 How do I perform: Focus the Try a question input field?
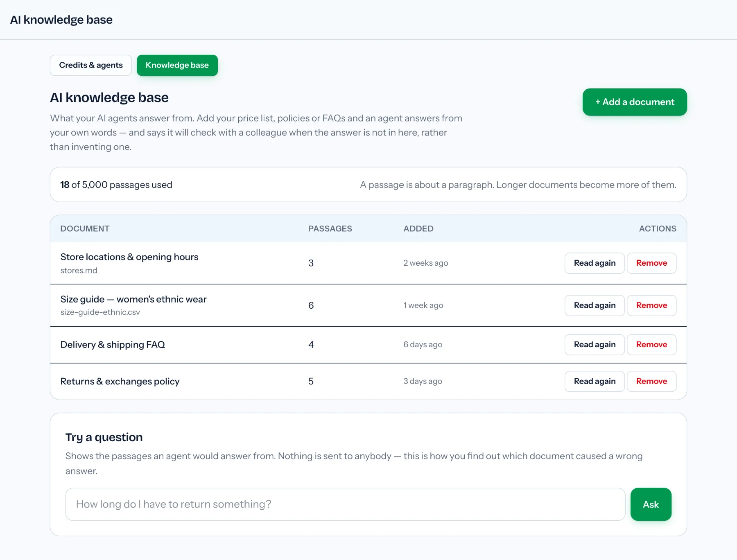pyautogui.click(x=345, y=504)
